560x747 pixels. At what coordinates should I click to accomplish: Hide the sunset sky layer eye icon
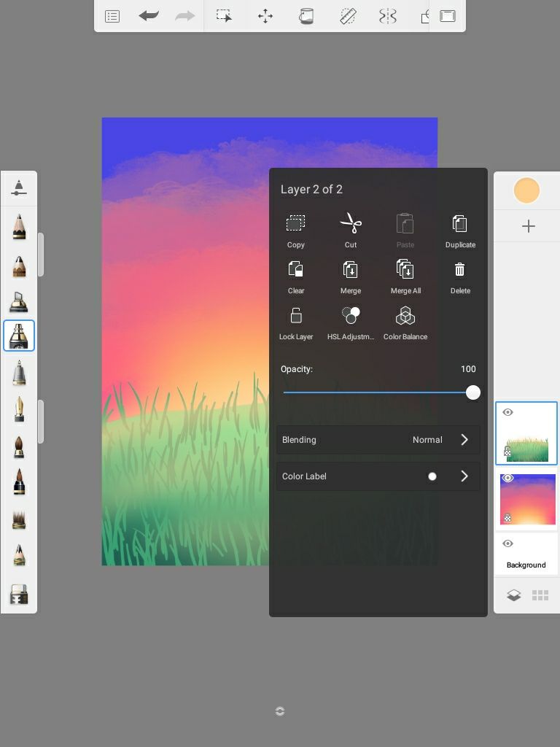tap(507, 478)
